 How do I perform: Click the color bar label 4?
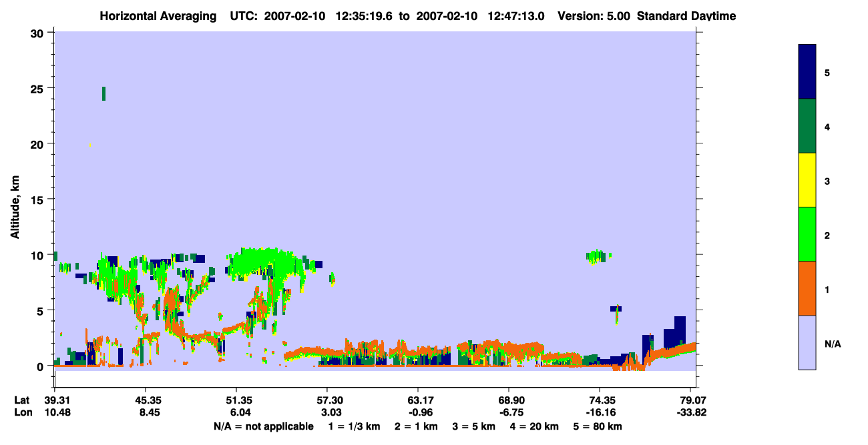[827, 126]
